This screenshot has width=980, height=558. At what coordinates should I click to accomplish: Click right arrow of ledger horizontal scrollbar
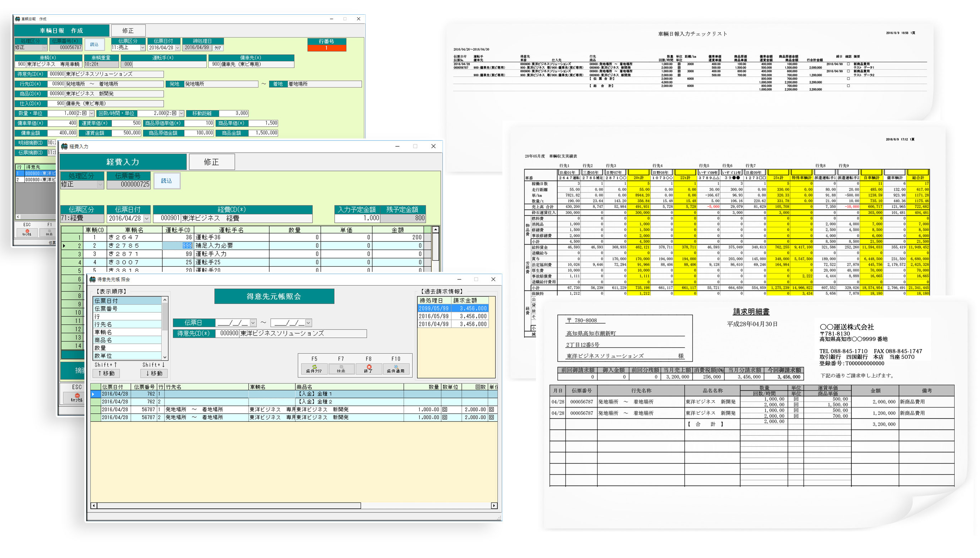pyautogui.click(x=494, y=506)
